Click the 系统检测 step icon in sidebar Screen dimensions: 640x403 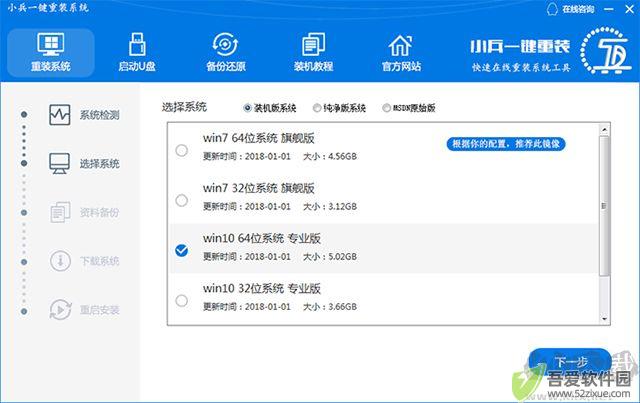coord(60,115)
